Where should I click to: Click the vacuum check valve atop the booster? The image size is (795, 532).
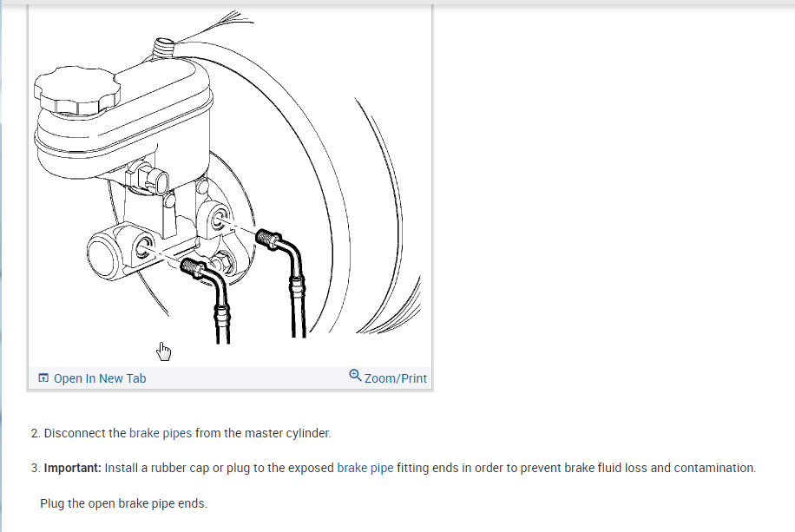click(x=163, y=49)
